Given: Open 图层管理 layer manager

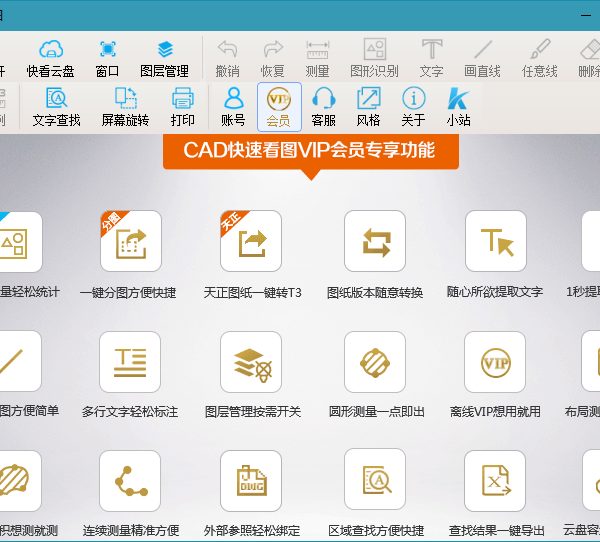Looking at the screenshot, I should [x=165, y=57].
